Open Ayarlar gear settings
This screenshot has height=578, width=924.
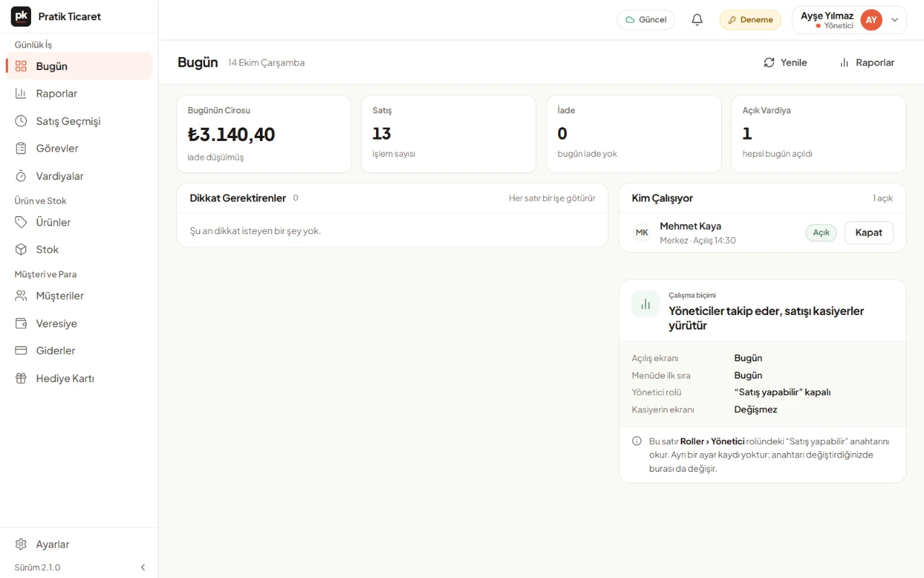point(79,544)
